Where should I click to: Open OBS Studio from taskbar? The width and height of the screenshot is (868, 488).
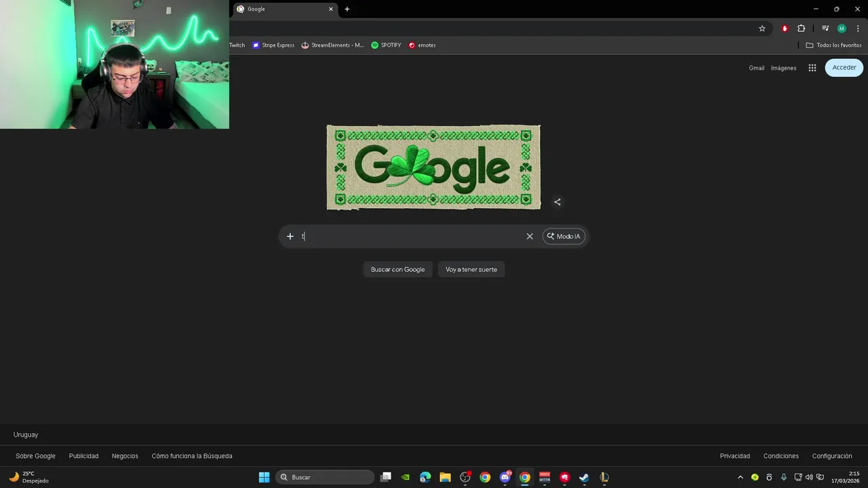click(465, 477)
